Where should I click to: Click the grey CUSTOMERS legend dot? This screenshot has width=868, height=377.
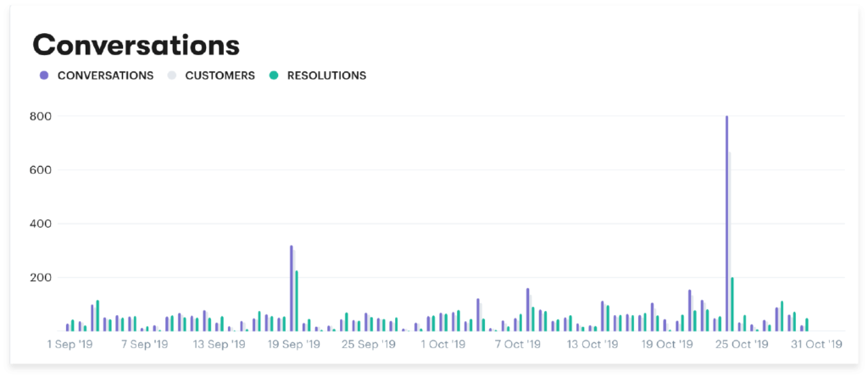coord(171,76)
